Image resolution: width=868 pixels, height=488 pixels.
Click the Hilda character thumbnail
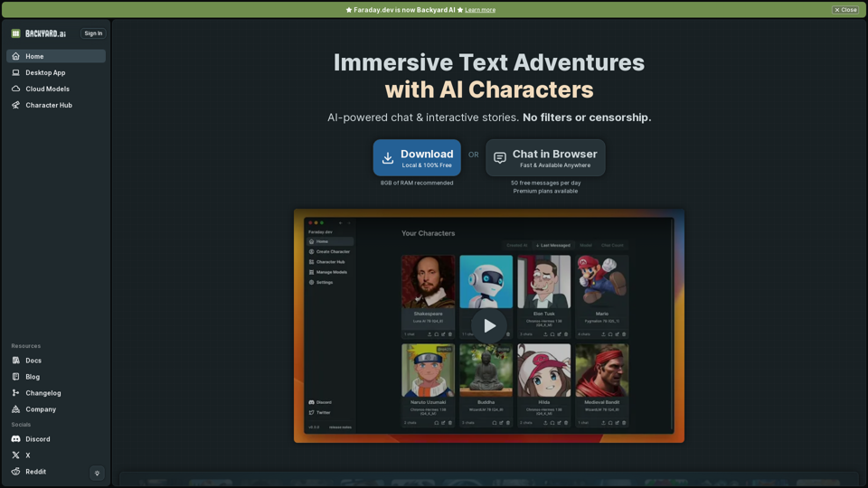point(543,371)
